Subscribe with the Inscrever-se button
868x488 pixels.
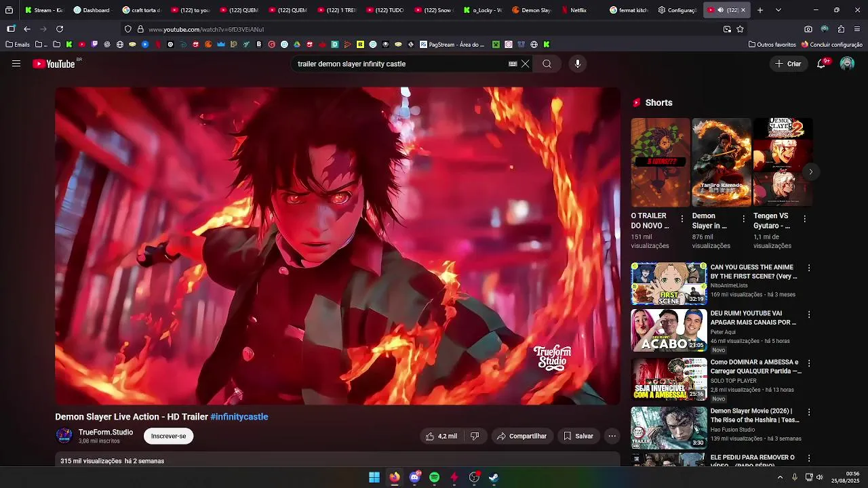tap(168, 436)
